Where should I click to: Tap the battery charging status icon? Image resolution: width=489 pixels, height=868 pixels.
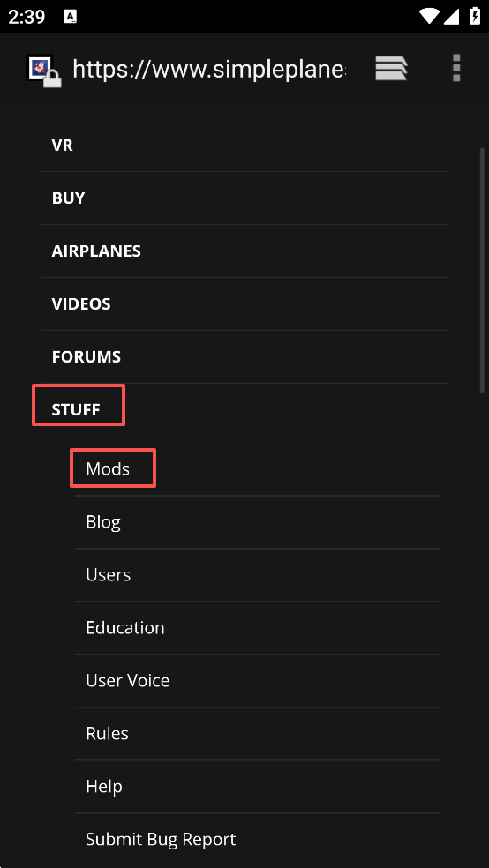[475, 16]
